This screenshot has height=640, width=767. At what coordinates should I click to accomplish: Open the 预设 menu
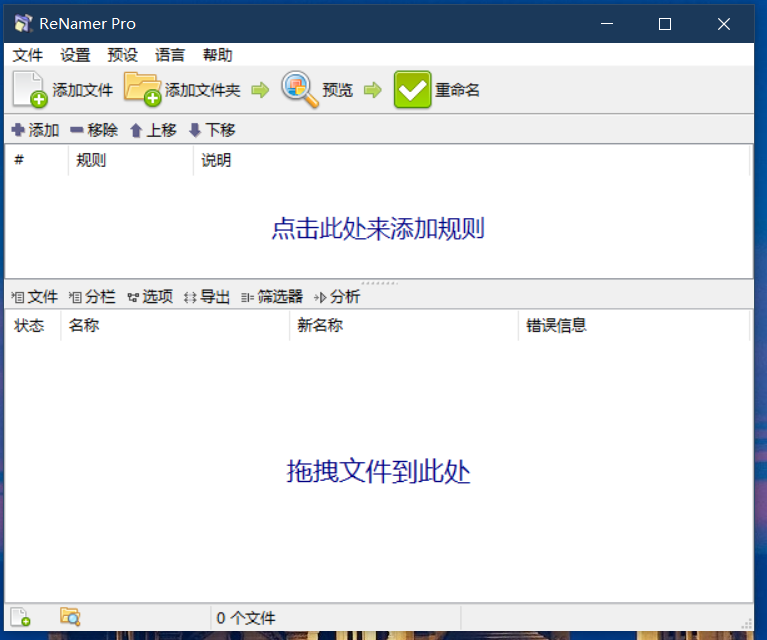[x=122, y=55]
